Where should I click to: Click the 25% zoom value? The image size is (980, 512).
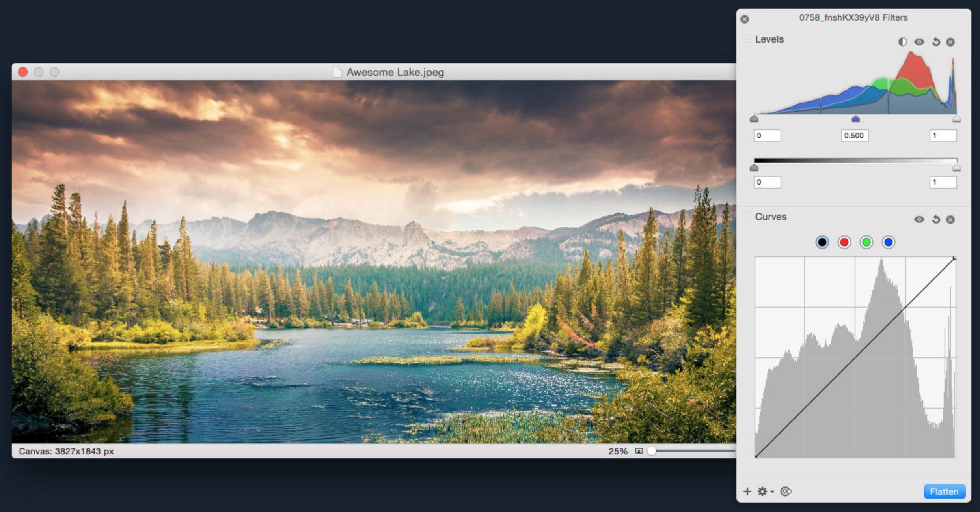click(x=618, y=451)
